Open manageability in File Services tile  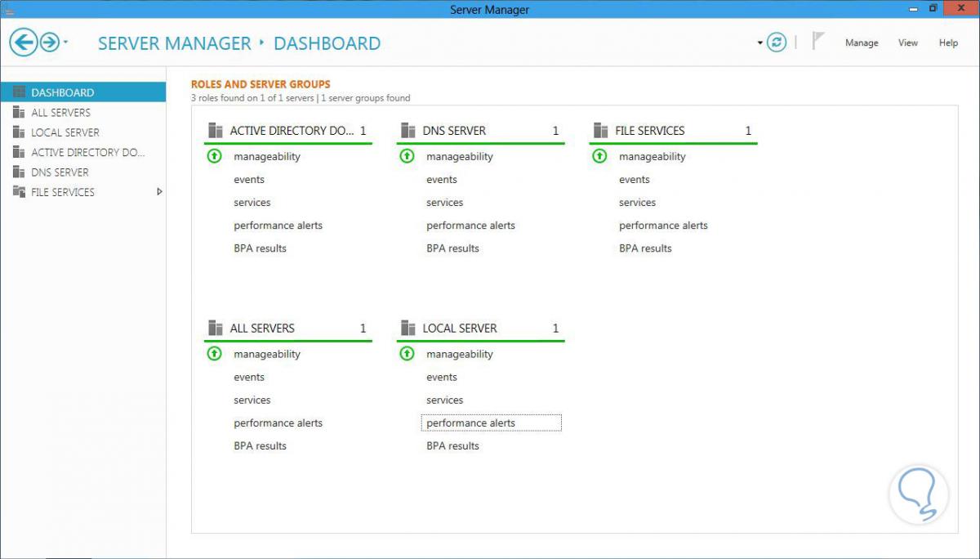[x=653, y=157]
